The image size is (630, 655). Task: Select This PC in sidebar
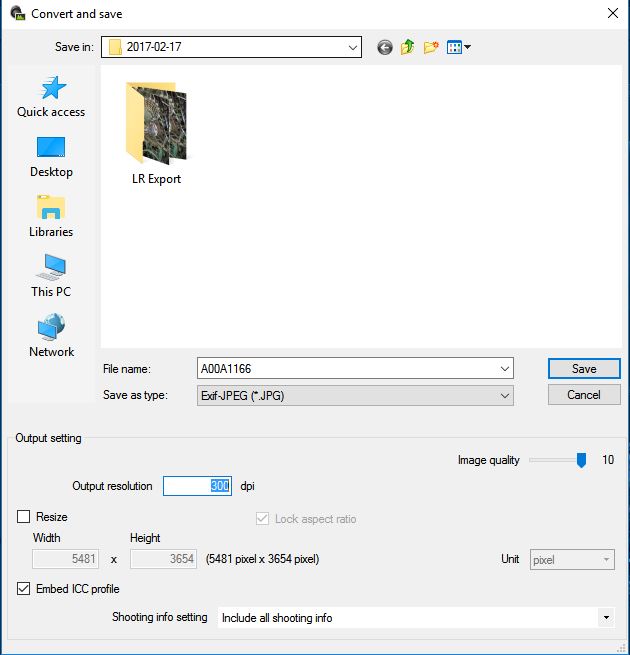51,276
